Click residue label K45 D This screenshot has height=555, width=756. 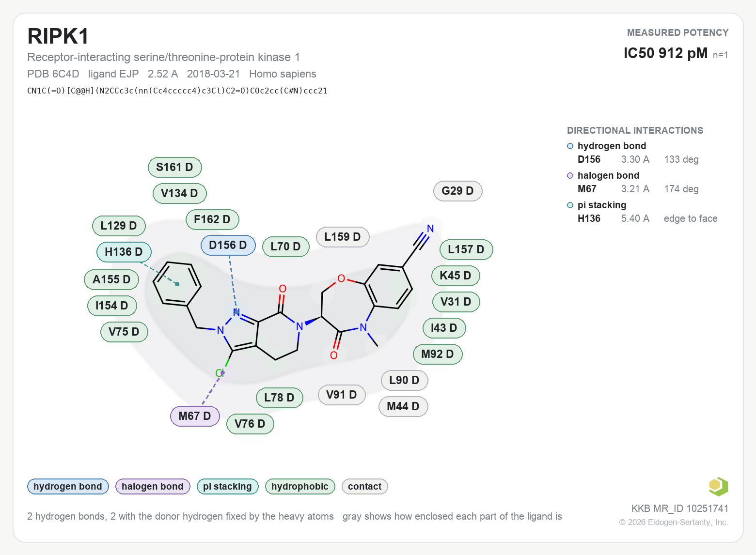[x=456, y=276]
